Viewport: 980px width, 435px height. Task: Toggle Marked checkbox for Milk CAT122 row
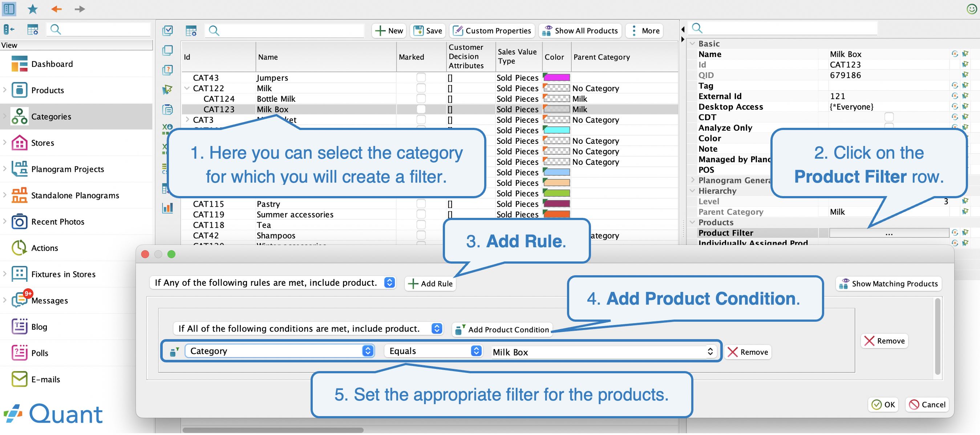coord(421,88)
